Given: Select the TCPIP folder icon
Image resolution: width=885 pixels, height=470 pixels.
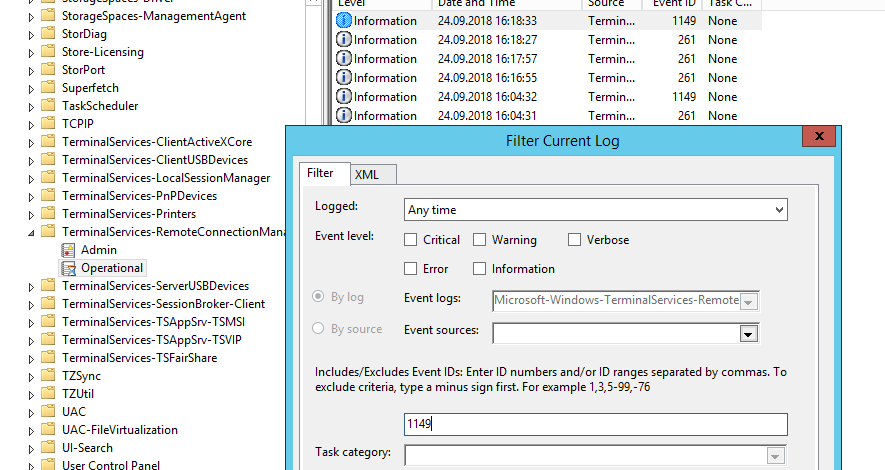Looking at the screenshot, I should tap(49, 124).
